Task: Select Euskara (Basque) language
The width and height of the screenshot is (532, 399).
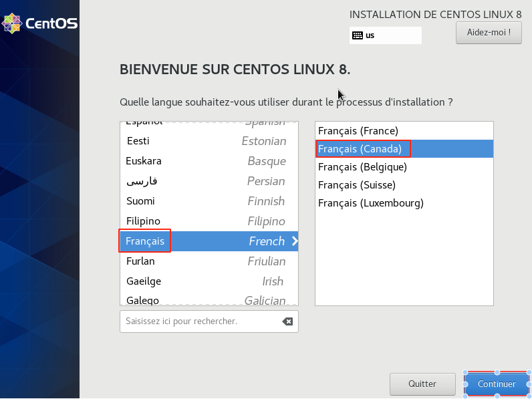Action: pos(144,161)
